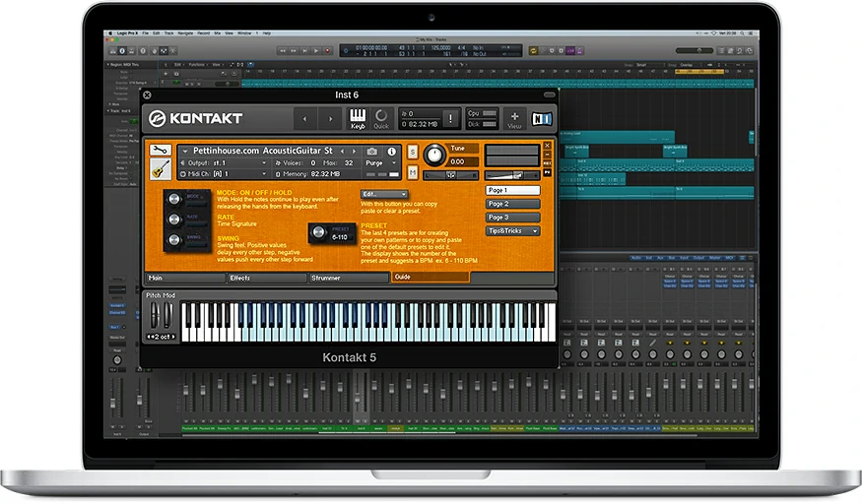The width and height of the screenshot is (862, 504).
Task: Show guide Page 2
Action: point(512,204)
